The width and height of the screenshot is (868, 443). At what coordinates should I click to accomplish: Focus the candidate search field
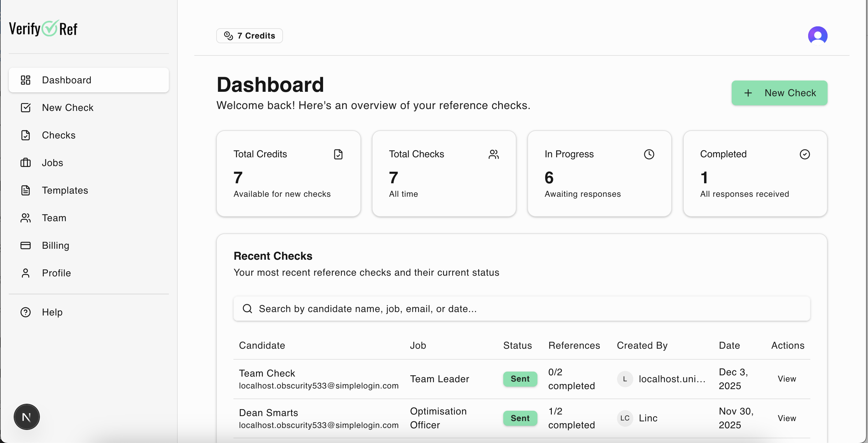coord(522,309)
